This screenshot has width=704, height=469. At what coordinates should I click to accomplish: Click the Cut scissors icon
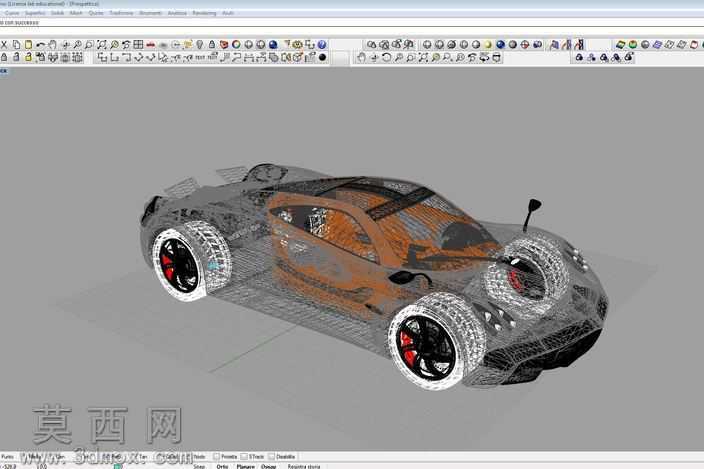point(4,44)
